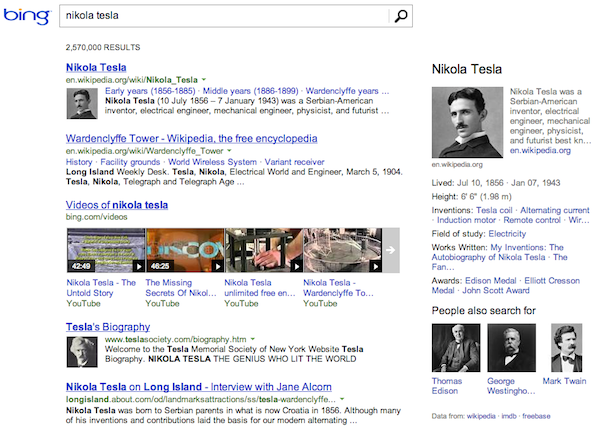
Task: Open Wardenclyffe years sitelink
Action: (x=347, y=91)
